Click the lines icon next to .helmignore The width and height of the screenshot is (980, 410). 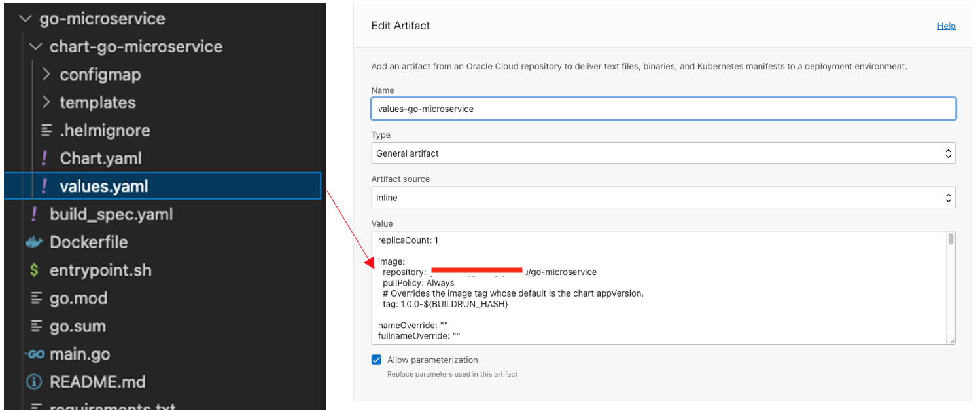point(46,130)
